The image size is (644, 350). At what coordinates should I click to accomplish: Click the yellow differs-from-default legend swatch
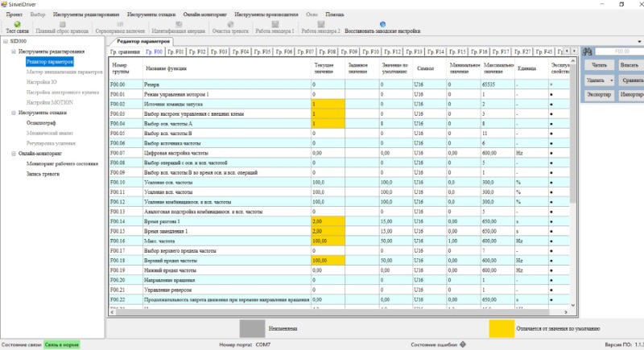(x=503, y=328)
